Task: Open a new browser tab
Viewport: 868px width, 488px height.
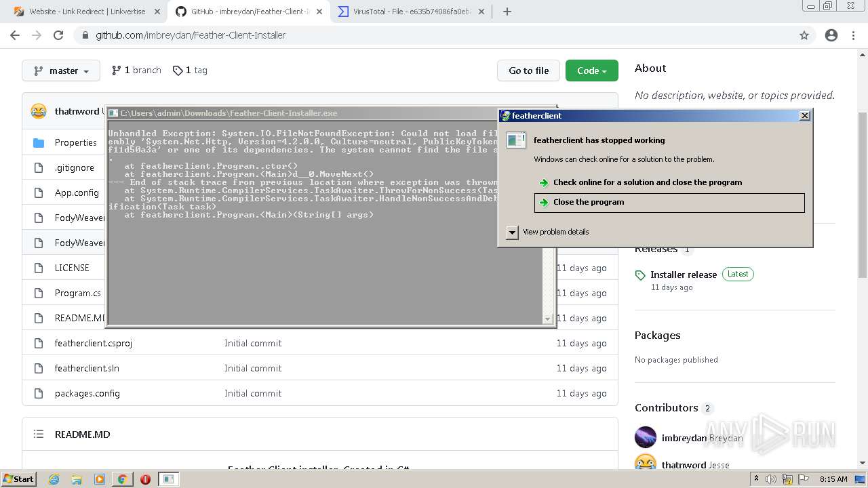Action: [507, 12]
